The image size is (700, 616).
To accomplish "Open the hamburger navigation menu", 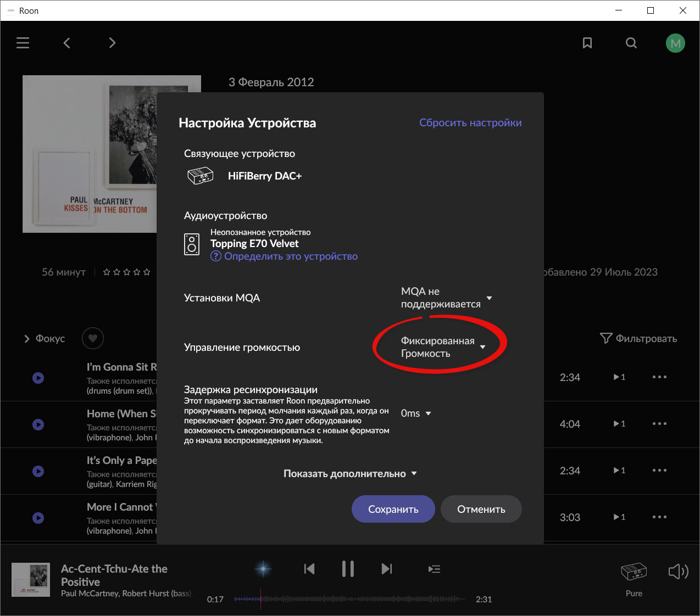I will (23, 43).
